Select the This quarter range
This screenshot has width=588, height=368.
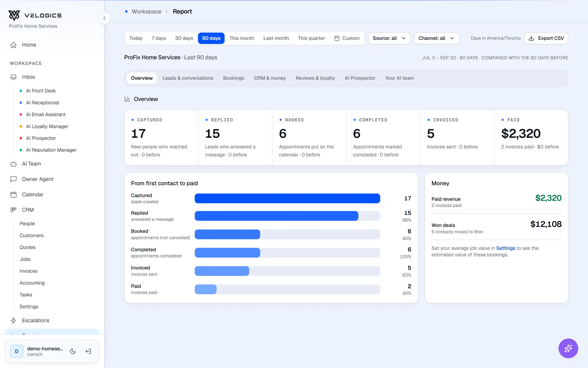[311, 38]
